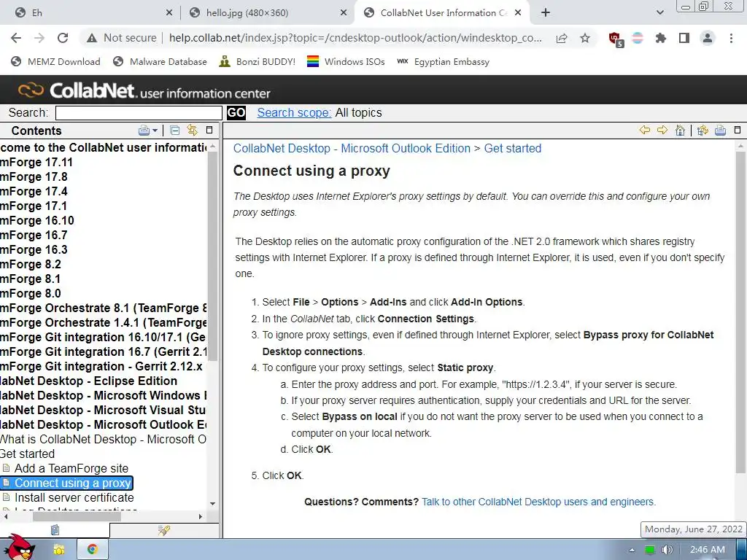Focus the help Search input field
Viewport: 747px width, 560px height.
click(139, 113)
